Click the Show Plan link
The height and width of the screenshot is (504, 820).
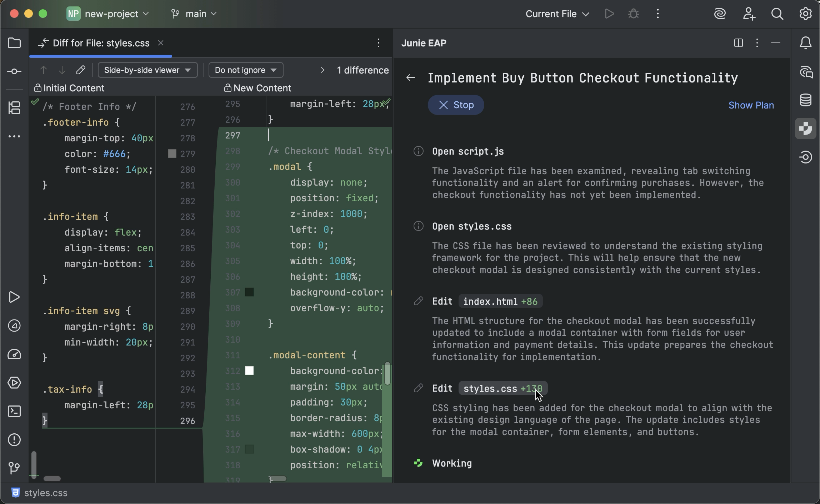pos(751,105)
